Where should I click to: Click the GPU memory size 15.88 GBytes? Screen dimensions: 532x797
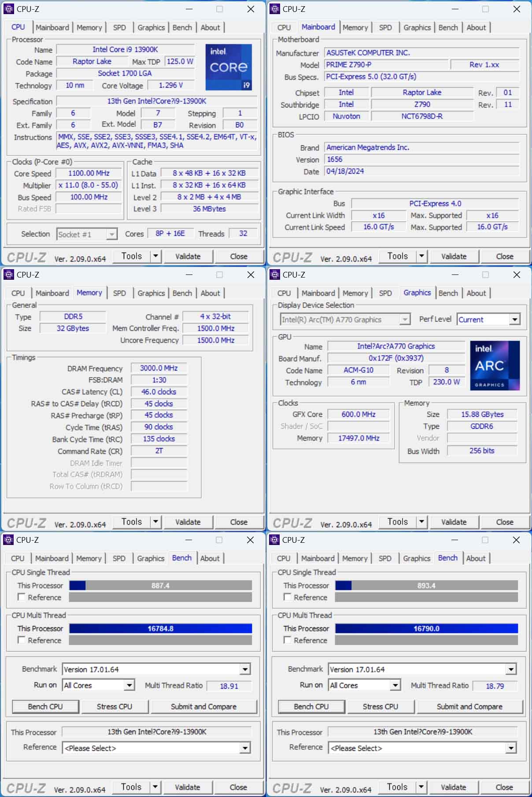(x=482, y=414)
